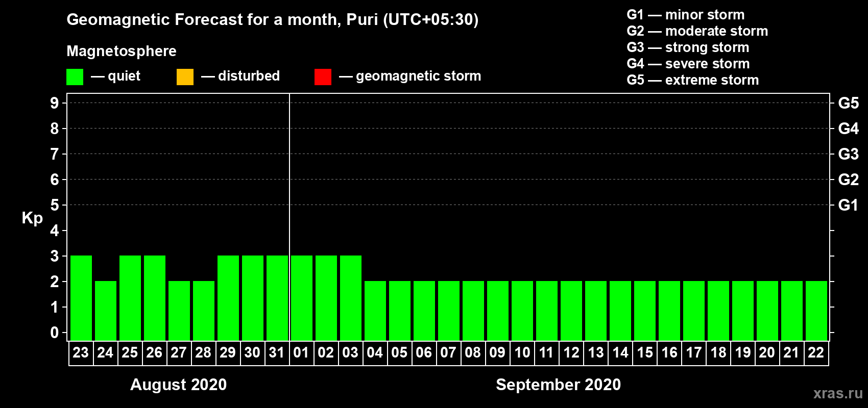The image size is (868, 408).
Task: Click the G2 label on right axis
Action: 848,180
